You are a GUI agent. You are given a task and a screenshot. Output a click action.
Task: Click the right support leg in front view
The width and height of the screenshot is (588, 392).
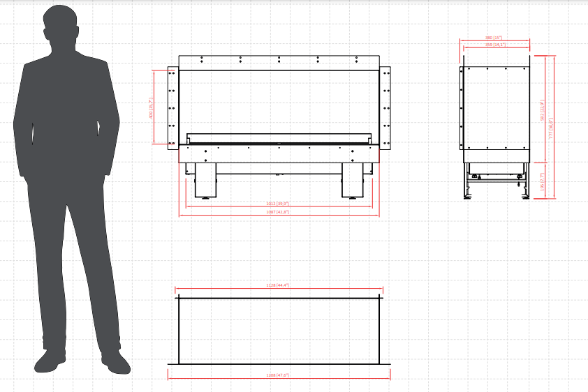[x=353, y=180]
